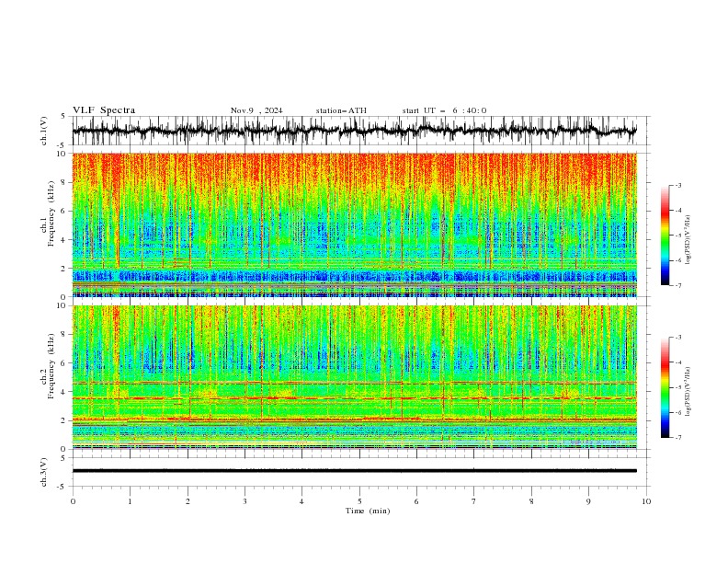This screenshot has height=563, width=728.
Task: Click the ch.2 PSD color bar
Action: (665, 387)
